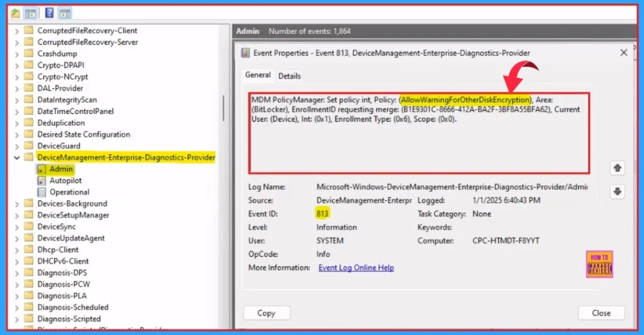
Task: Click the Computer value CPC-HTMDT-F8YYT
Action: click(x=506, y=241)
